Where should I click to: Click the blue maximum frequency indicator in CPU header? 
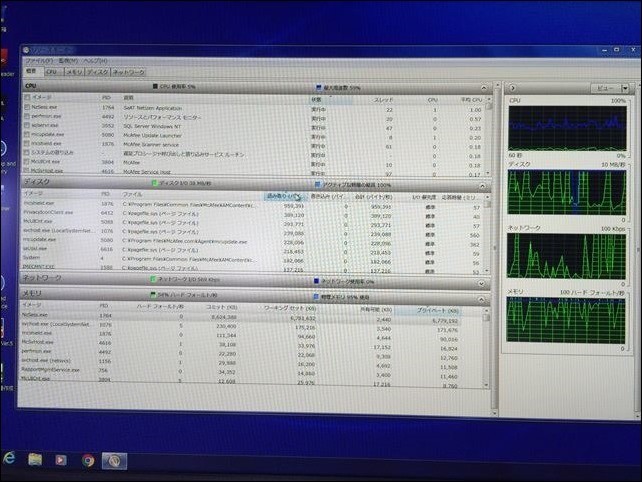319,87
